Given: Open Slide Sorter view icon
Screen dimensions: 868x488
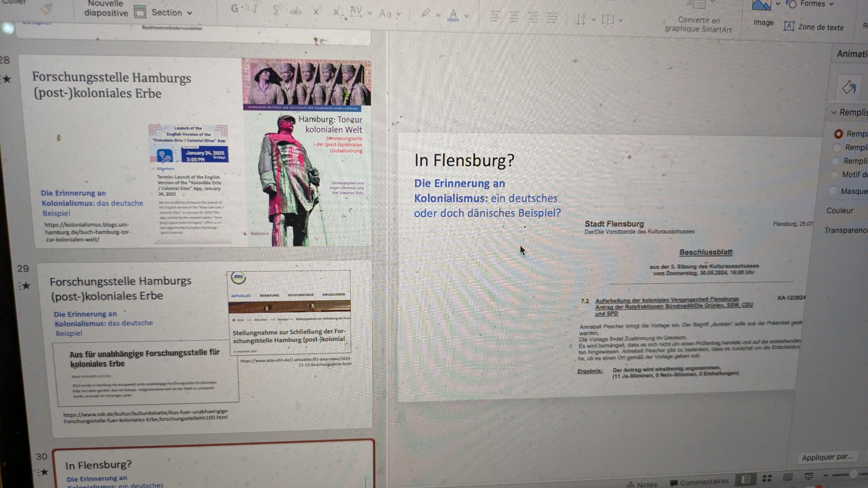Looking at the screenshot, I should click(x=767, y=478).
